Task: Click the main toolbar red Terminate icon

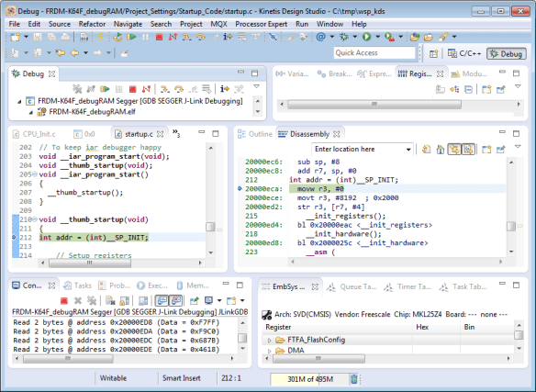Action: point(159,37)
